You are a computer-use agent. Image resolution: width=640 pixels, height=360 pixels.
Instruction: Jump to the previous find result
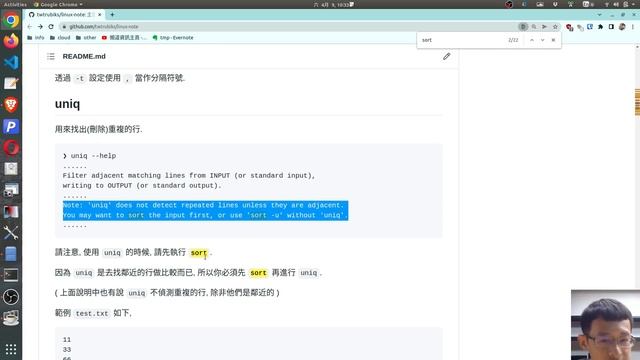point(532,40)
